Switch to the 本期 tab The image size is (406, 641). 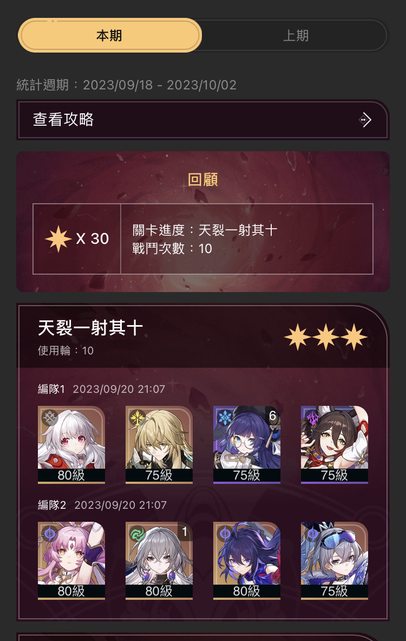click(x=110, y=35)
